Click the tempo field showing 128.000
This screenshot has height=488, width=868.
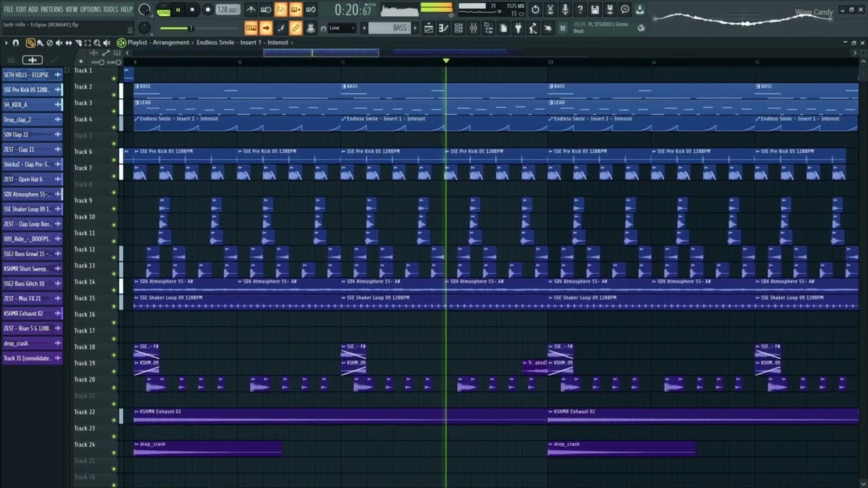point(227,9)
